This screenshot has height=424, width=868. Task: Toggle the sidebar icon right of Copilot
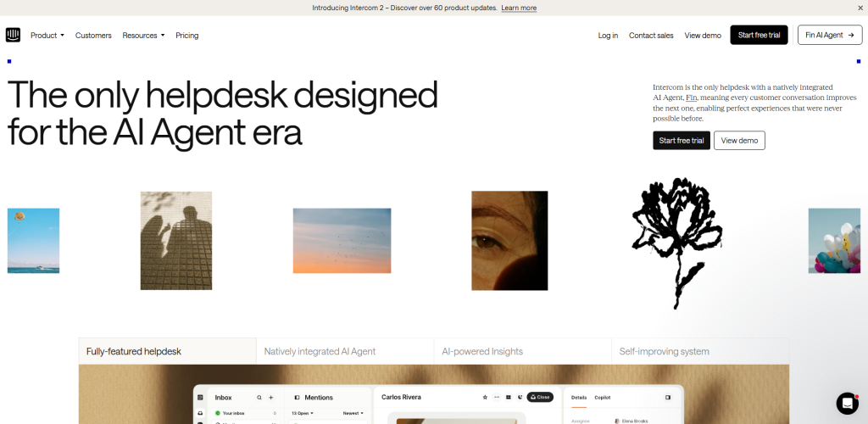(x=668, y=398)
